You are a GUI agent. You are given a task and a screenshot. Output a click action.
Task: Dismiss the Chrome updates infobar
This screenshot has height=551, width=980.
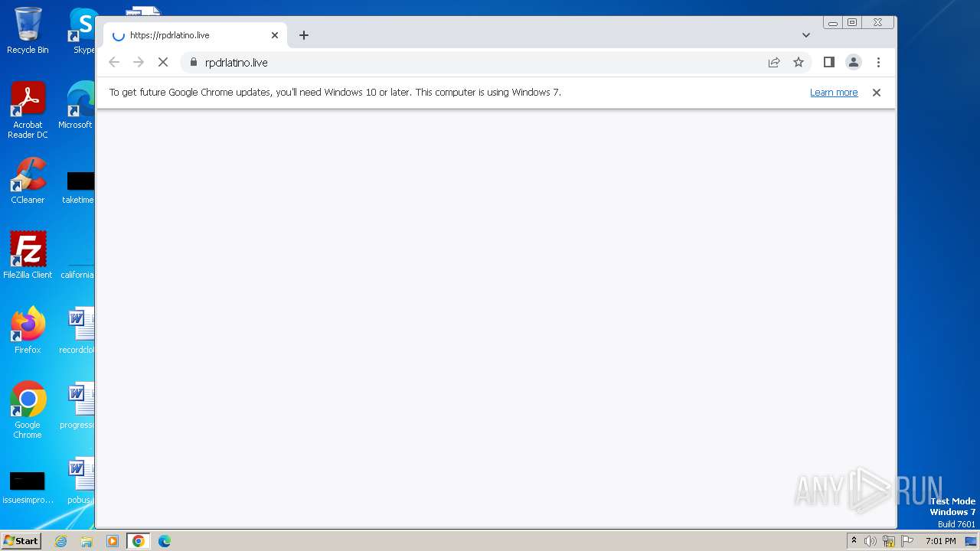click(877, 93)
